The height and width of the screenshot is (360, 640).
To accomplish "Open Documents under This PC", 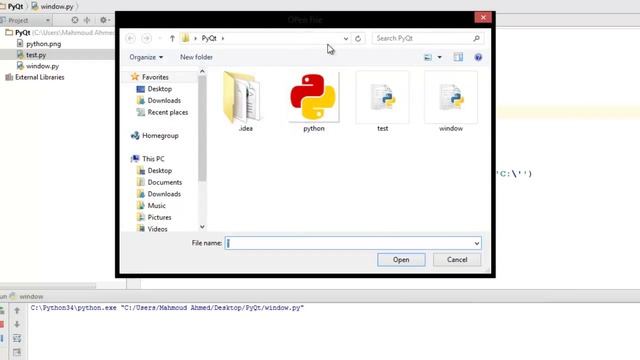I will pyautogui.click(x=164, y=182).
